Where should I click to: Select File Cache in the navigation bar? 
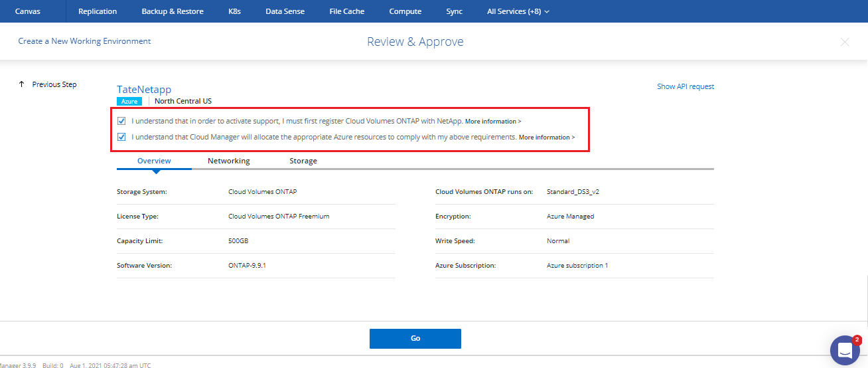[x=346, y=11]
